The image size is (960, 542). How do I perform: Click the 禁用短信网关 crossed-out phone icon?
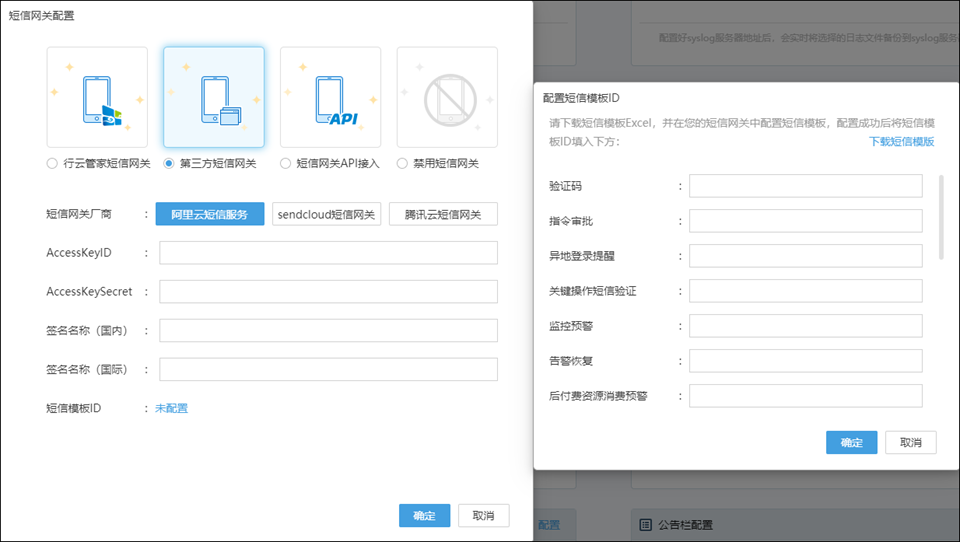447,98
